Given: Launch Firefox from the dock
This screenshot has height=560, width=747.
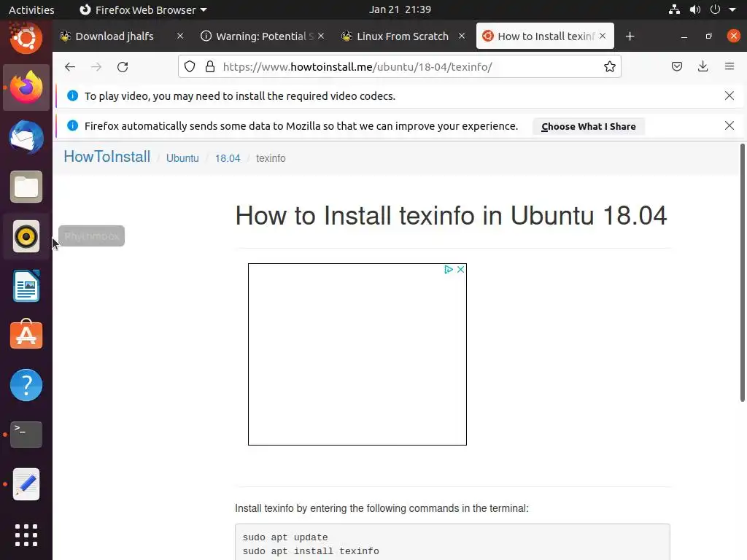Looking at the screenshot, I should [x=26, y=87].
